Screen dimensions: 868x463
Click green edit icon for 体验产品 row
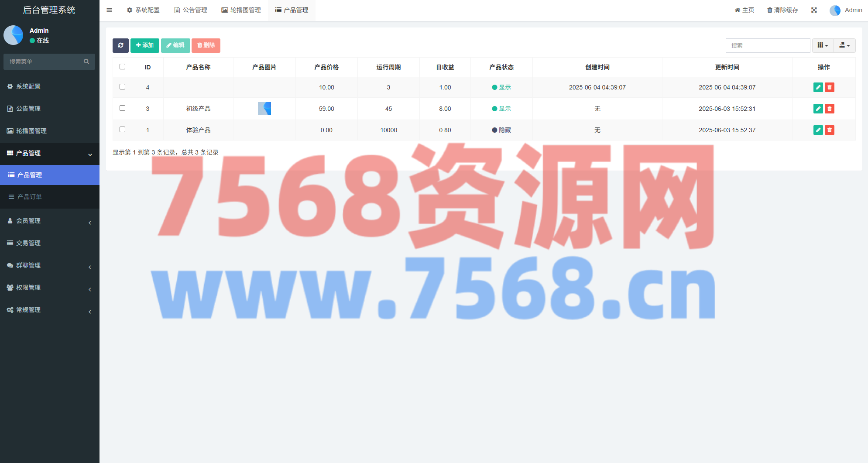(818, 130)
